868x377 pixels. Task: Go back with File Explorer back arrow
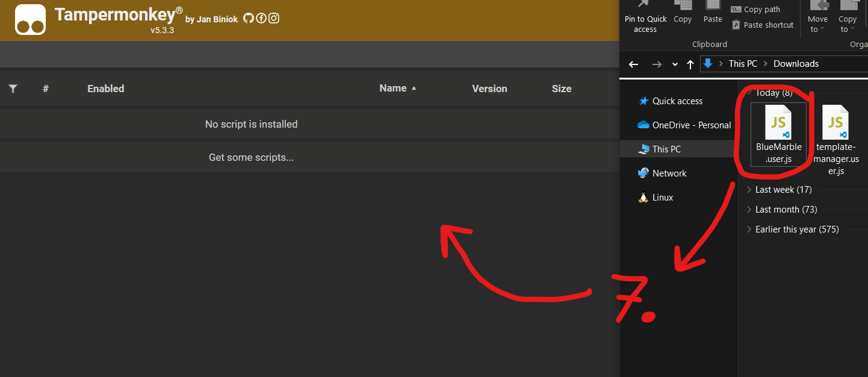[633, 64]
